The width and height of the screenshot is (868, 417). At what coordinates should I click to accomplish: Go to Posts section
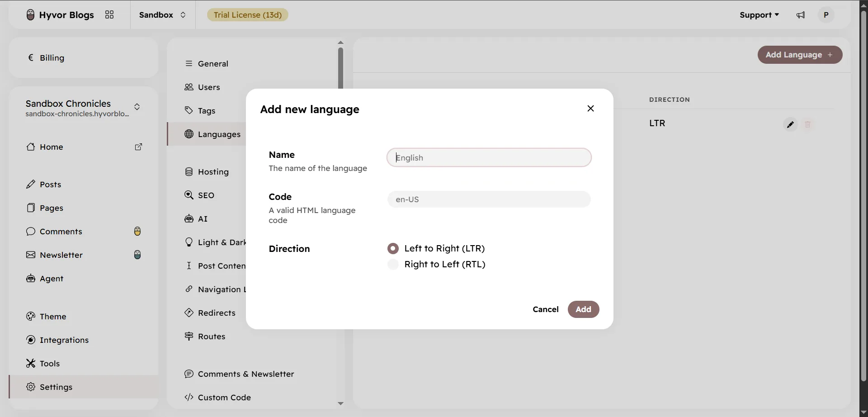coord(84,185)
